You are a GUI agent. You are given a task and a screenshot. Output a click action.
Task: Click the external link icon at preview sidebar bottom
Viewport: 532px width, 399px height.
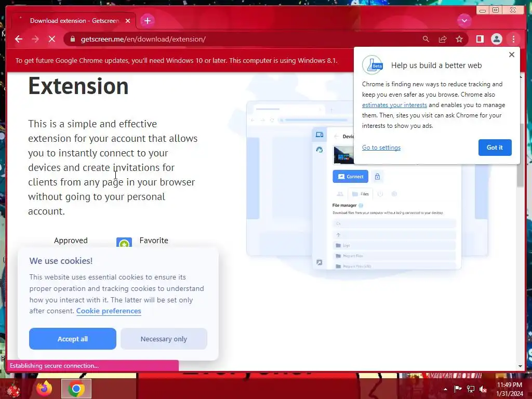(x=320, y=262)
